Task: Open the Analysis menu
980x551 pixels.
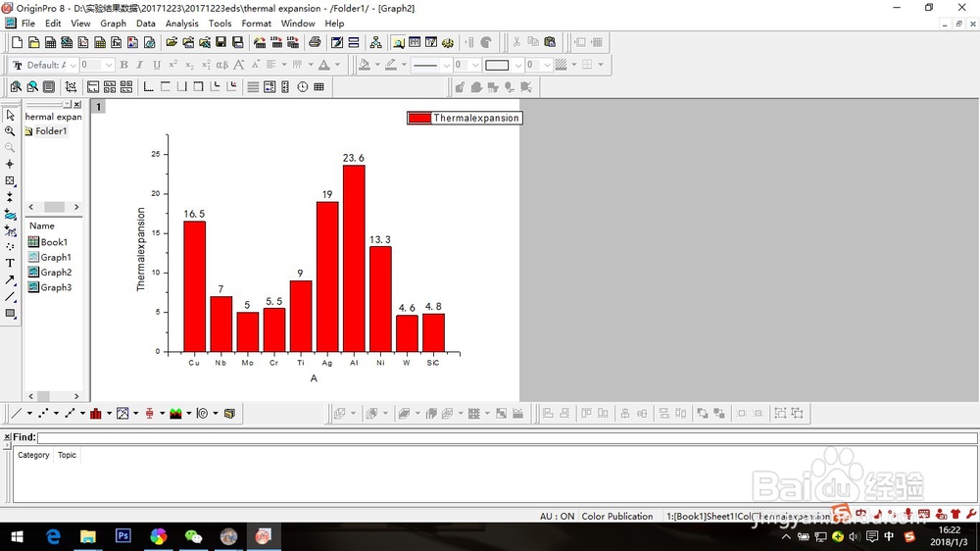Action: [182, 24]
